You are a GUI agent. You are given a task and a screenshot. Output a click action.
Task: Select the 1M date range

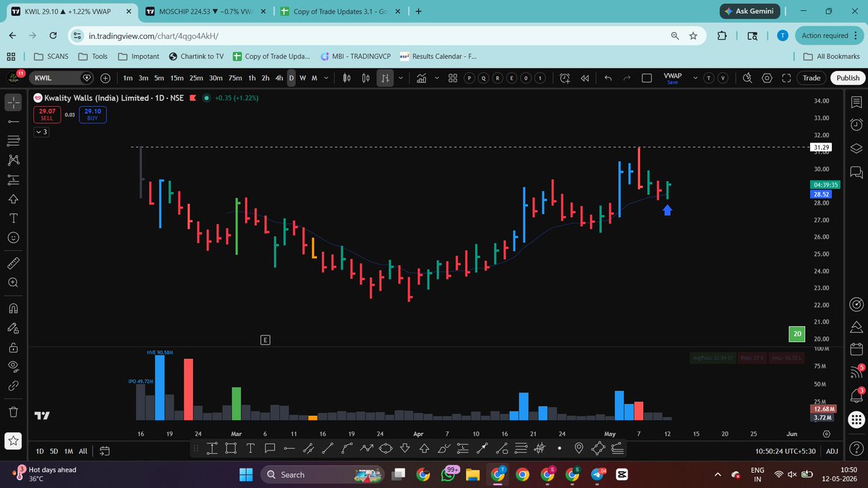70,451
